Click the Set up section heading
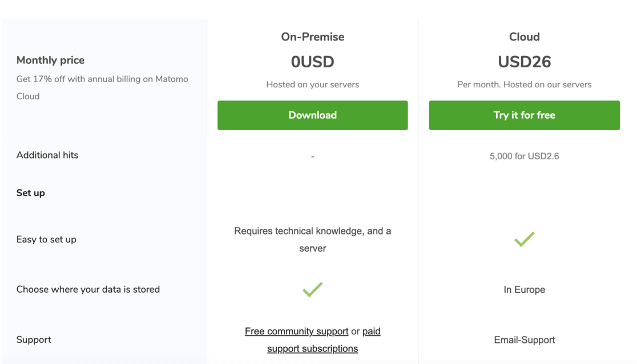Screen dimensions: 637x364 31,193
